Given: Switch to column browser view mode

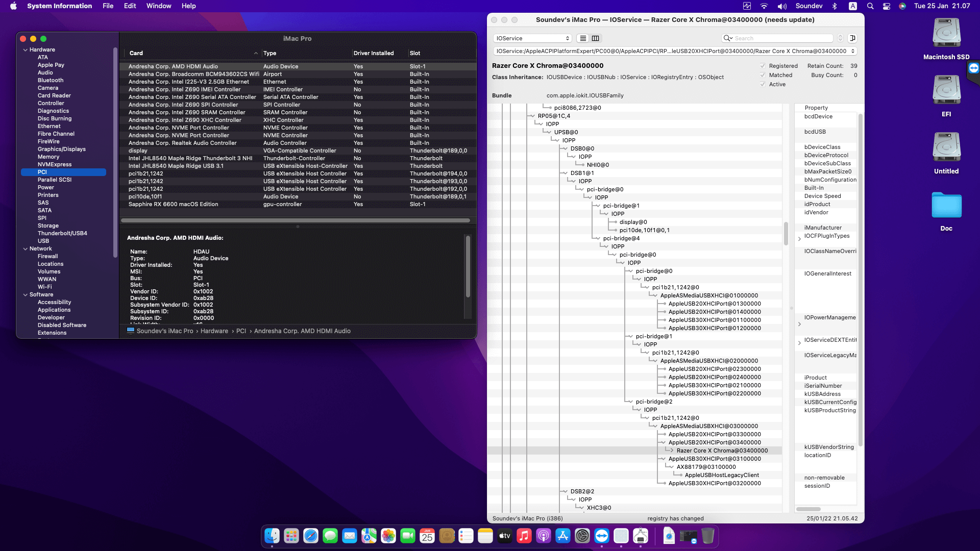Looking at the screenshot, I should coord(595,38).
